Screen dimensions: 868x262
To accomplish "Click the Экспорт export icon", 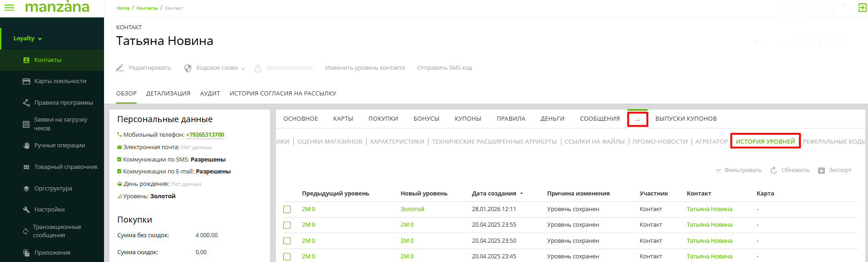I will pyautogui.click(x=821, y=170).
